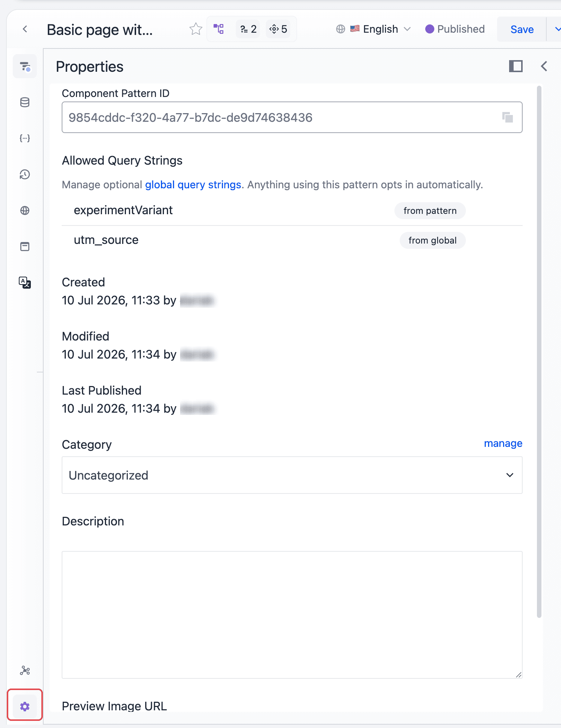Screen dimensions: 561x728
Task: Save the component pattern
Action: point(522,29)
